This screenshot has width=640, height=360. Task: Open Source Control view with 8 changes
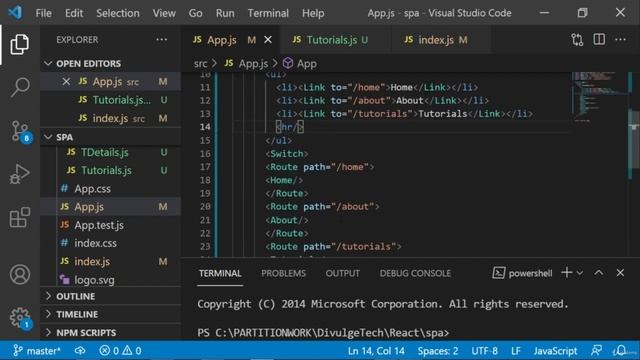20,131
